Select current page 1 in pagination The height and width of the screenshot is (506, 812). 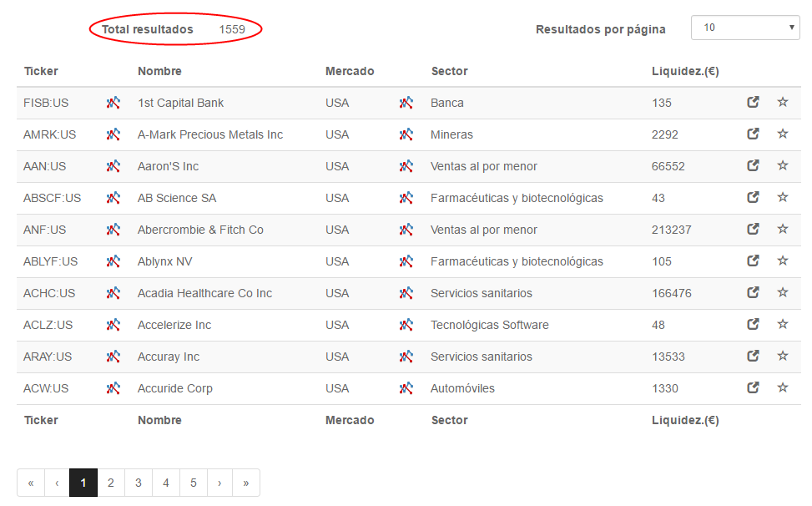[83, 483]
